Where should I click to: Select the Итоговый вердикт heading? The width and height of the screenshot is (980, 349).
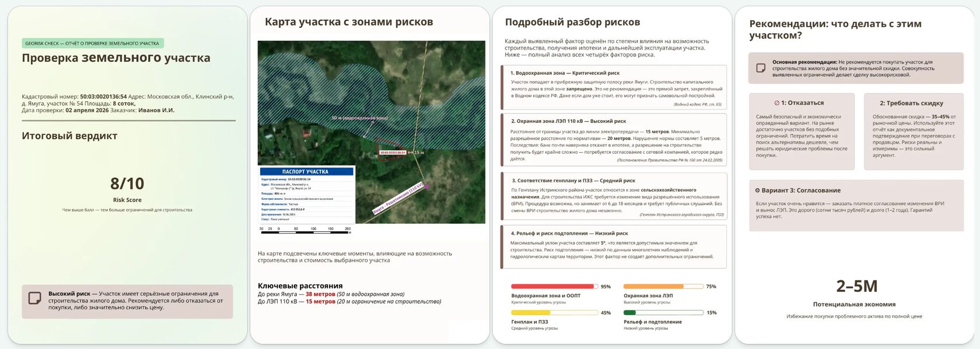[x=69, y=136]
